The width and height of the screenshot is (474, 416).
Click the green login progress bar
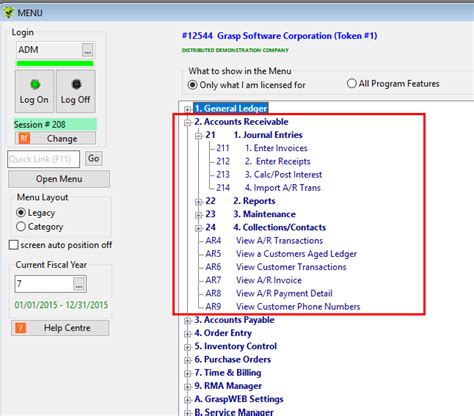55,63
